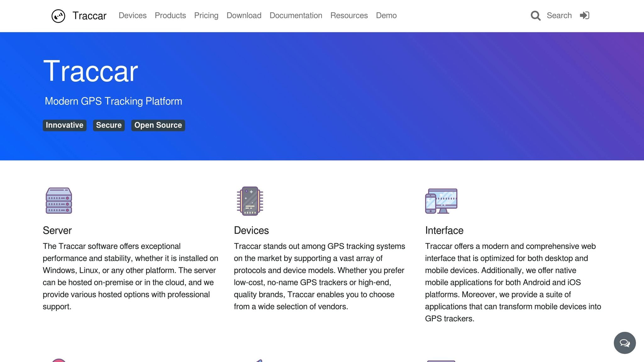The image size is (644, 362).
Task: Click the Interface monitor and phone icon
Action: [441, 201]
